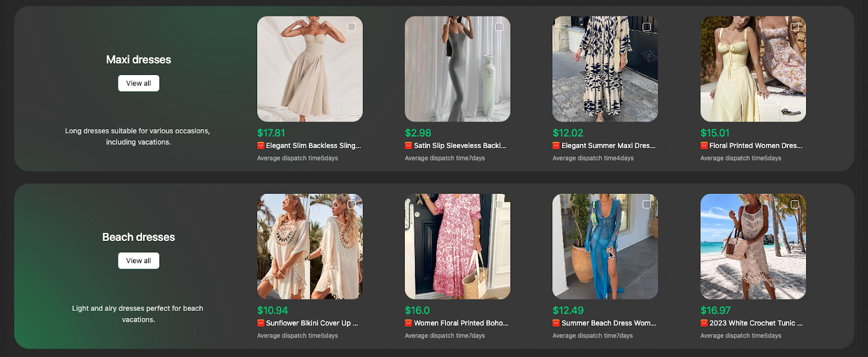The image size is (868, 357).
Task: Check the box on the blue sheer beach dress
Action: point(647,204)
